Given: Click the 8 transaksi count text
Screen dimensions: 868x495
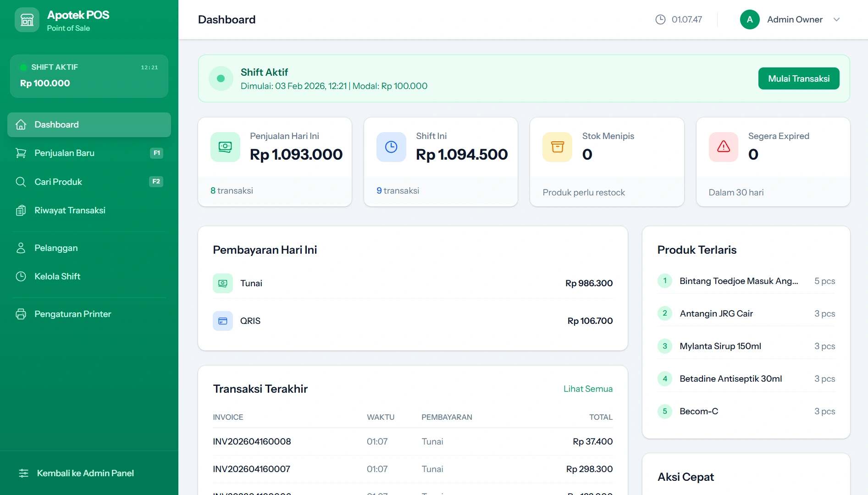Looking at the screenshot, I should coord(232,190).
